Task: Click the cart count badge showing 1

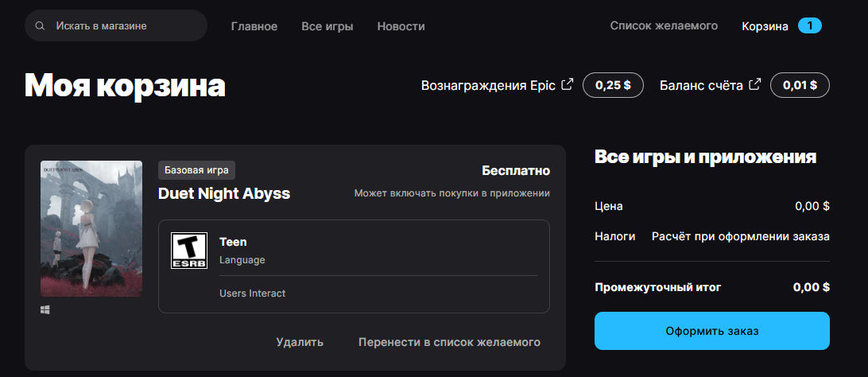Action: coord(810,25)
